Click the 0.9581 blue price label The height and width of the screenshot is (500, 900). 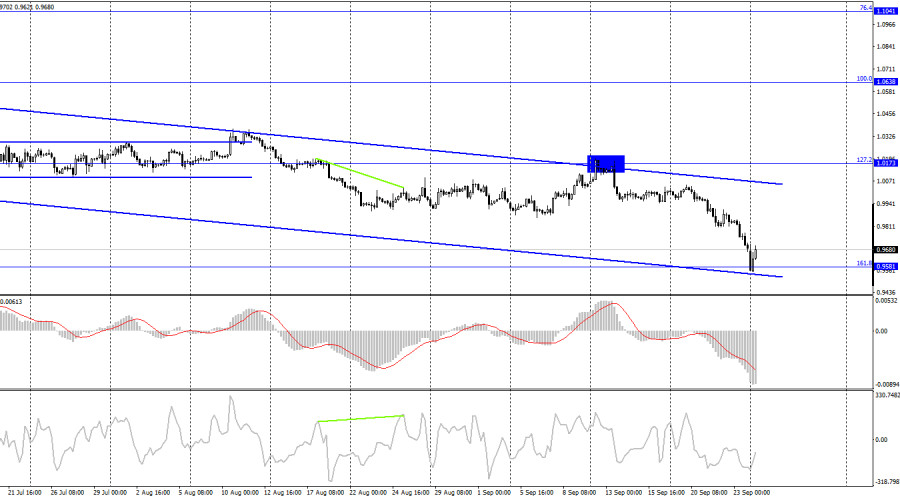886,266
